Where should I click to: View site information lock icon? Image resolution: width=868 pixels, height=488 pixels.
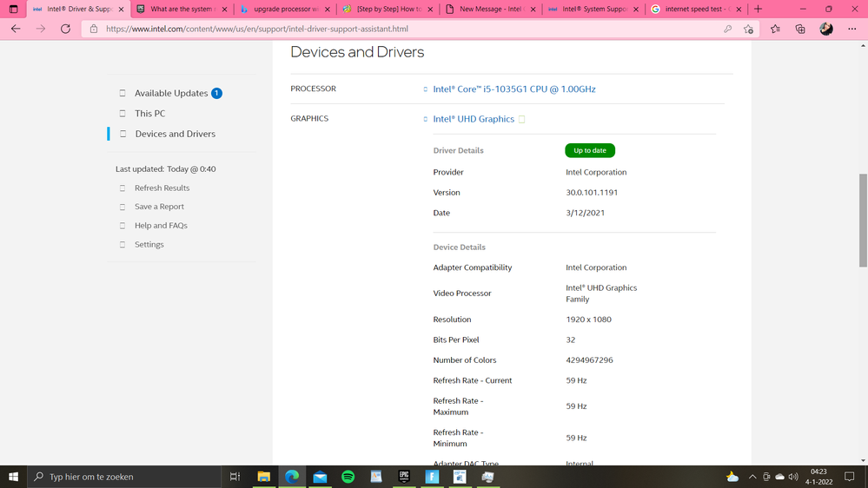tap(94, 29)
